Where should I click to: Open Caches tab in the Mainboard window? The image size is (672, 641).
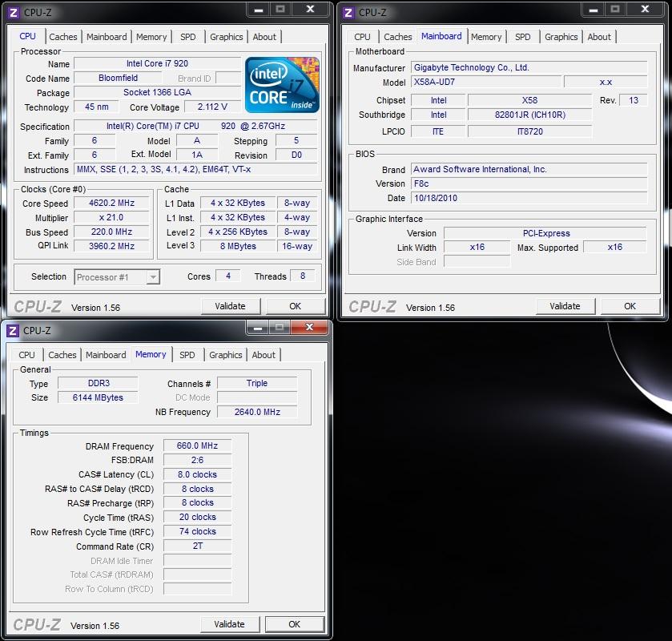(x=398, y=37)
